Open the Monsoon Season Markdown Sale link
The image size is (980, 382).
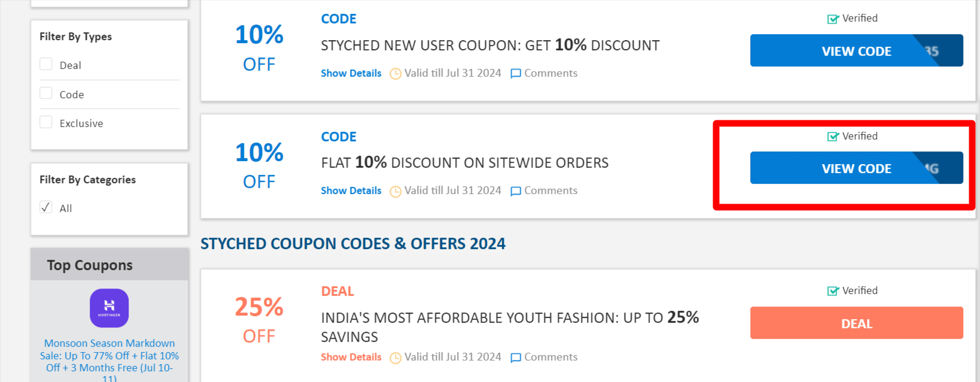[x=109, y=356]
